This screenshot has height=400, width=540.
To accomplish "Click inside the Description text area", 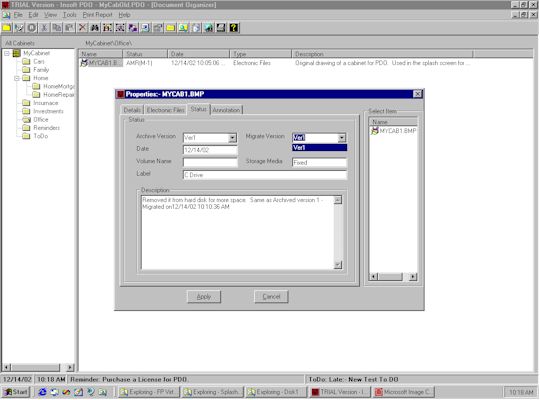I will (238, 233).
